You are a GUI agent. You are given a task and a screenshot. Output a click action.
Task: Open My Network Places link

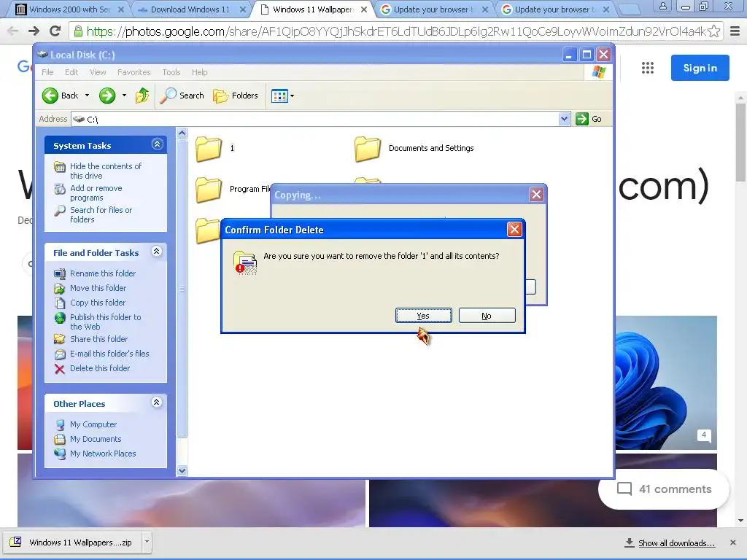[x=103, y=454]
